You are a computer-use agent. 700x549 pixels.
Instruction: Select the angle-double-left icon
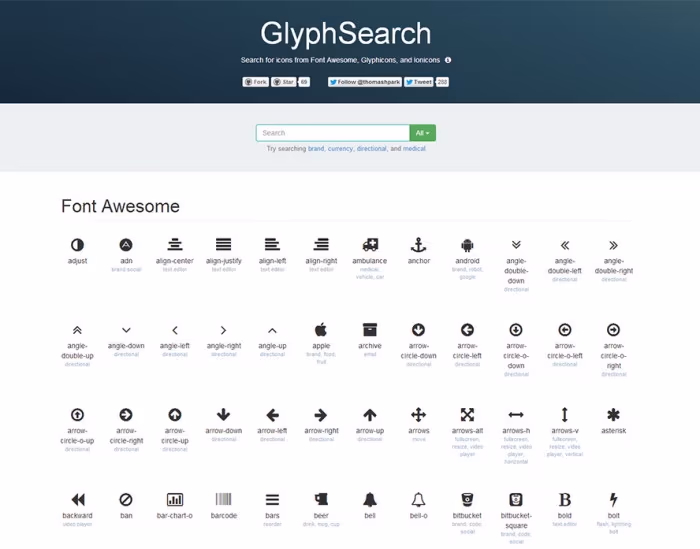565,245
